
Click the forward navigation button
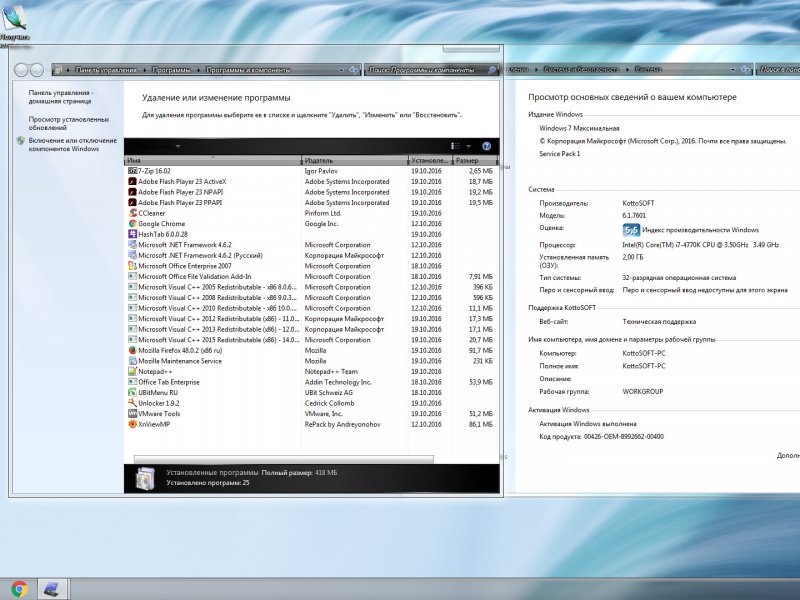[37, 70]
